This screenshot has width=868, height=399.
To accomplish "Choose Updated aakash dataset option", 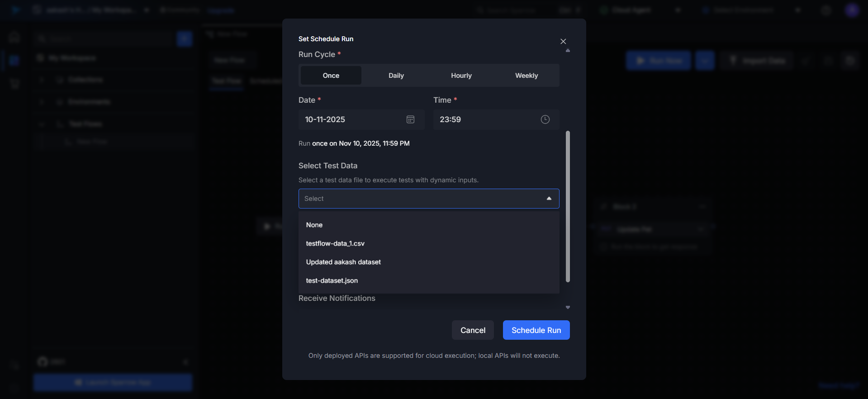I will 343,262.
